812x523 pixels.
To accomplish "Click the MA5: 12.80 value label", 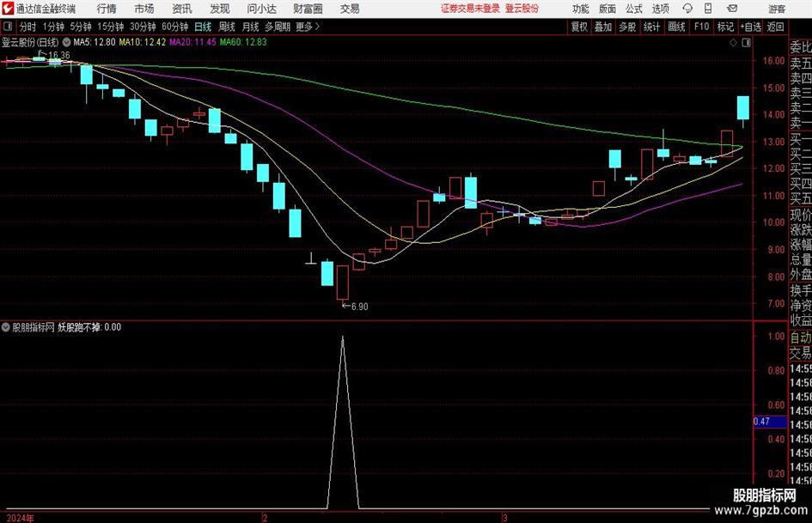I will [95, 42].
